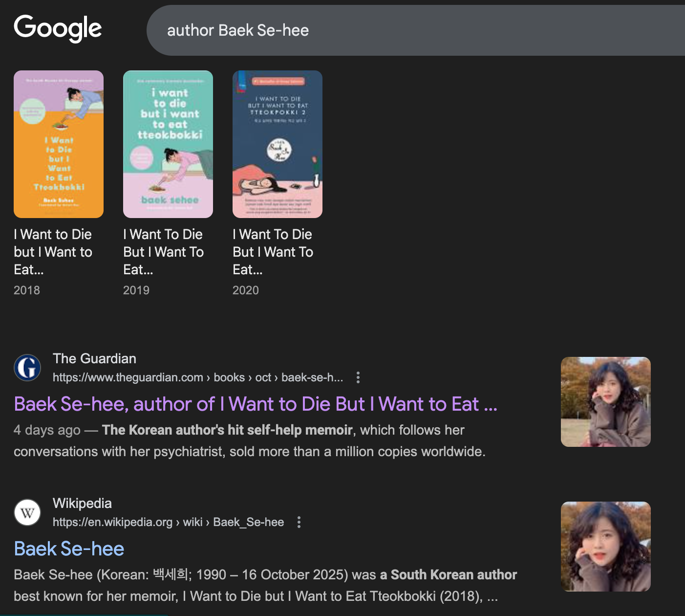Open the teal and pink 2019 book cover
Screen dimensions: 685x616
[x=168, y=144]
